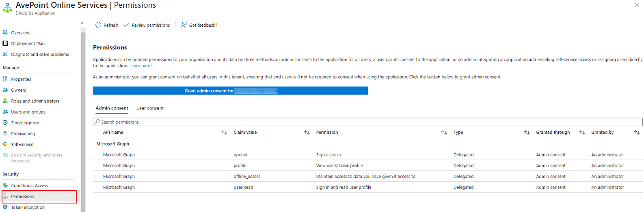Open Roles and administrators page
Image resolution: width=644 pixels, height=212 pixels.
point(35,101)
